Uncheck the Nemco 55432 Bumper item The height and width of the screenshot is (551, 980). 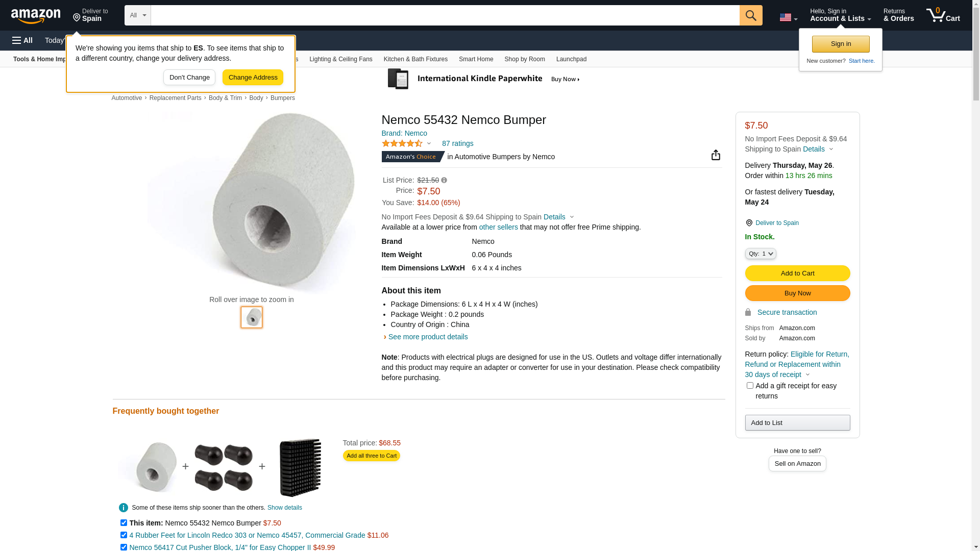[x=124, y=523]
